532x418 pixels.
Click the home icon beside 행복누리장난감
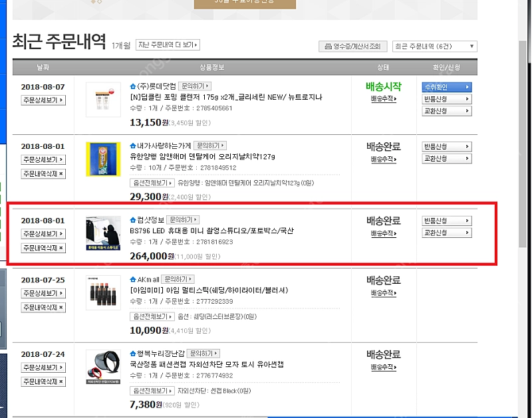click(132, 354)
